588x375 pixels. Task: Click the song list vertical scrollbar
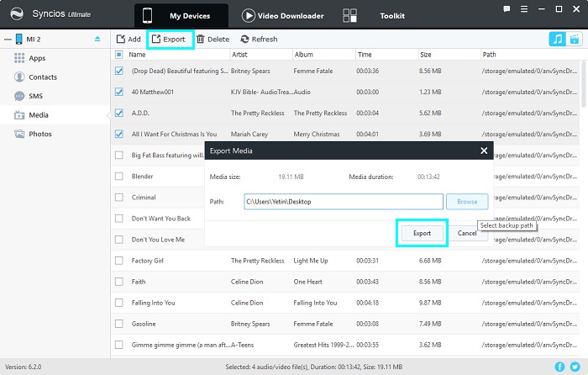(x=583, y=84)
